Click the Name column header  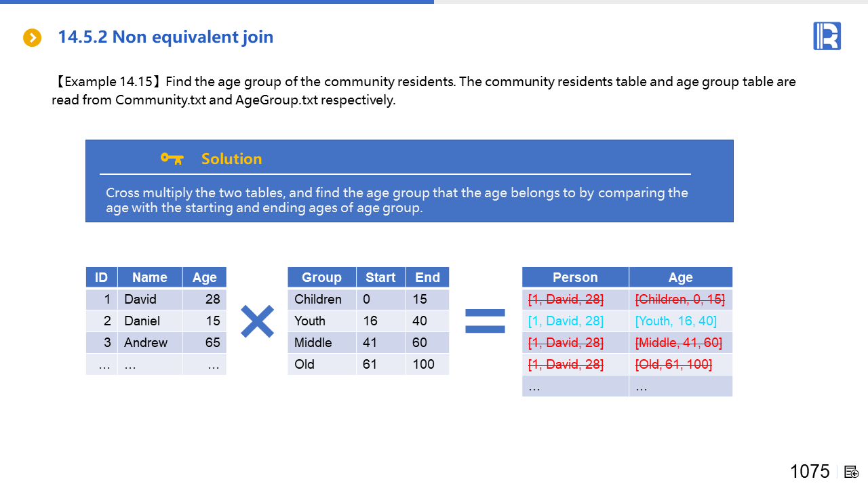(x=150, y=277)
